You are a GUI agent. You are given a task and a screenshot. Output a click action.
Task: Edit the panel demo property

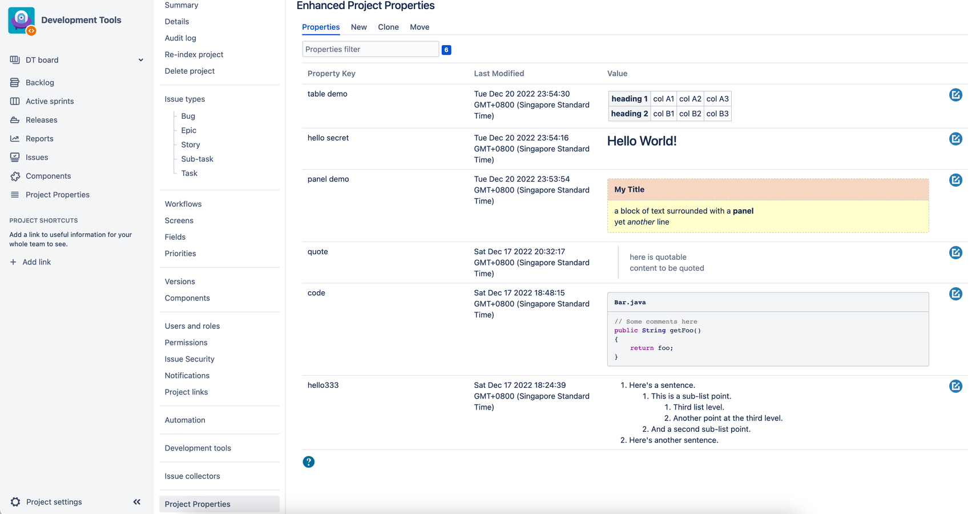pyautogui.click(x=955, y=180)
